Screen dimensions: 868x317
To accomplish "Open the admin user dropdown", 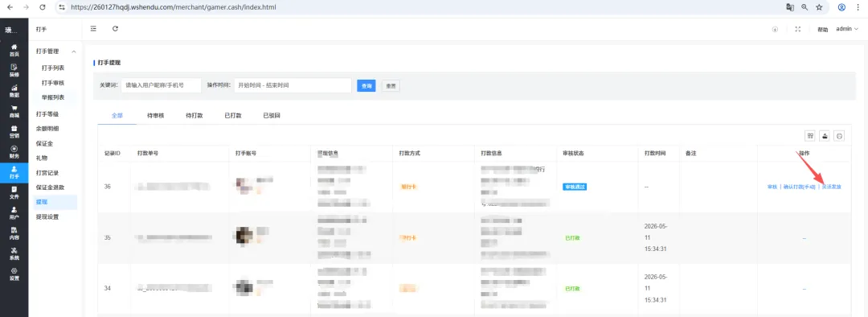I will click(847, 29).
